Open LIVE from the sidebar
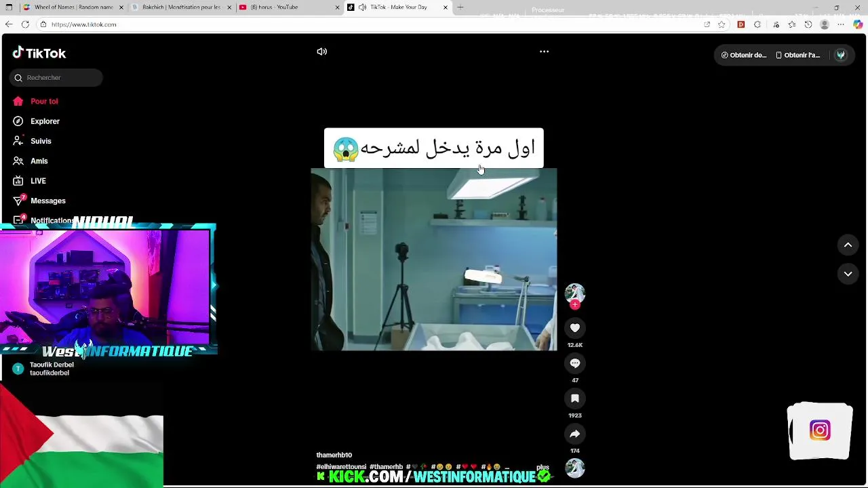Image resolution: width=868 pixels, height=488 pixels. 38,181
